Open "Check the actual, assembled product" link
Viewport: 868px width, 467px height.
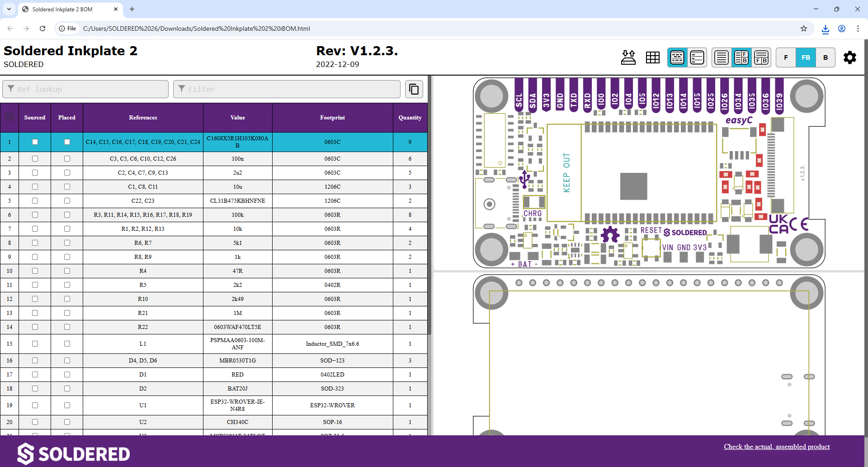(x=777, y=447)
